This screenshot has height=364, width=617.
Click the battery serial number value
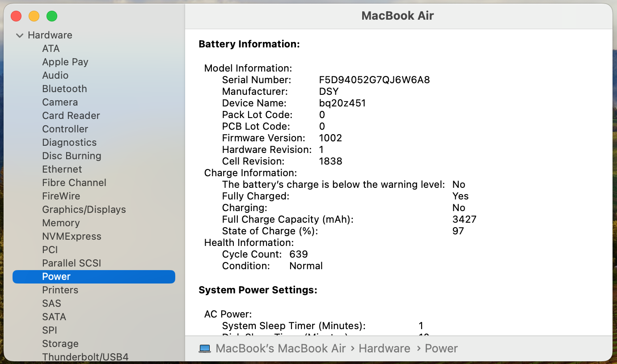coord(374,80)
